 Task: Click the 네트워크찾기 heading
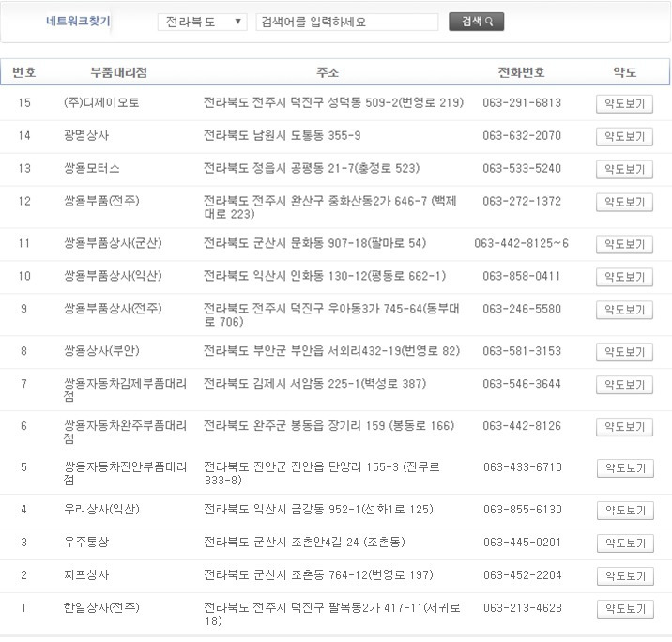(78, 21)
